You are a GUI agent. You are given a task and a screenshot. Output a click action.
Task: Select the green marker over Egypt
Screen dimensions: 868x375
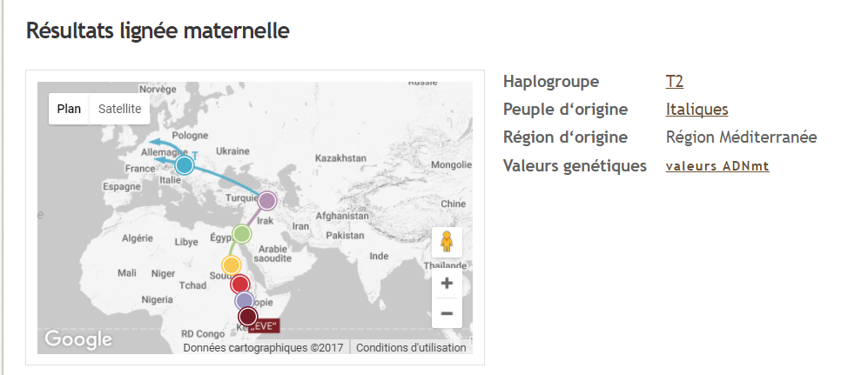point(242,234)
